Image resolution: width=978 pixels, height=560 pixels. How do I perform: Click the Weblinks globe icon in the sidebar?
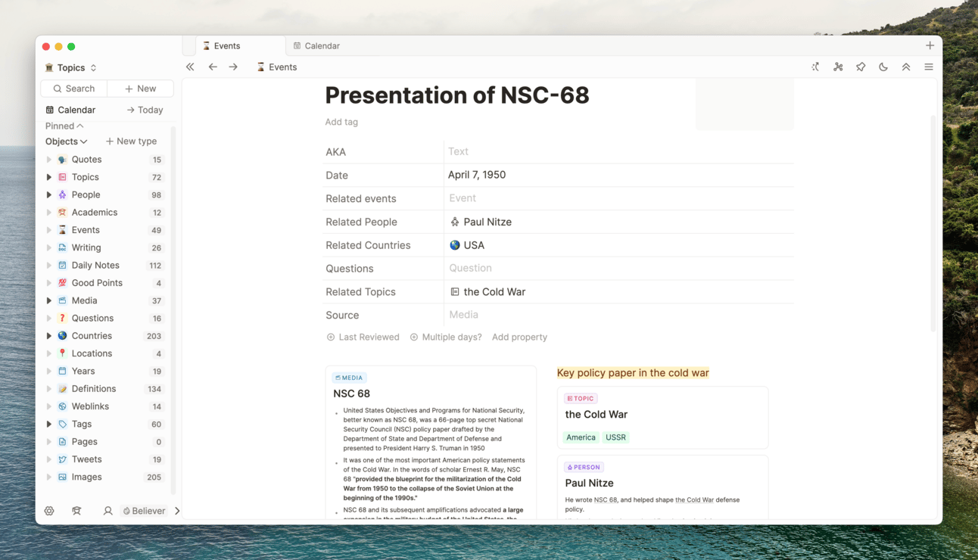point(62,406)
